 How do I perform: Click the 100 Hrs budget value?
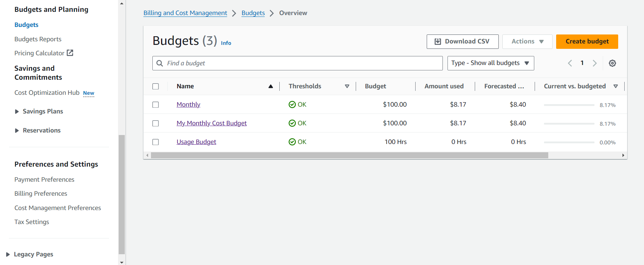click(396, 142)
